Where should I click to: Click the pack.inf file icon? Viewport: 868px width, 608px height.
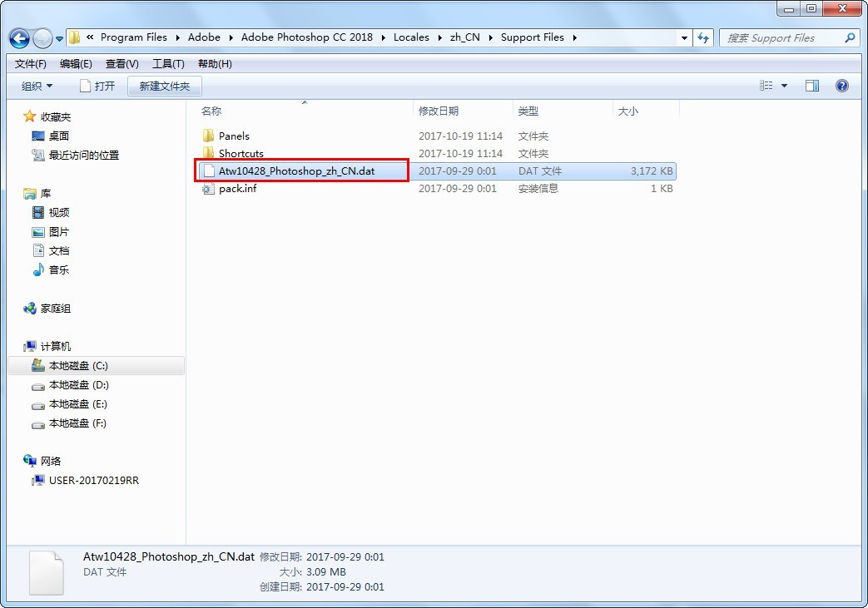208,189
